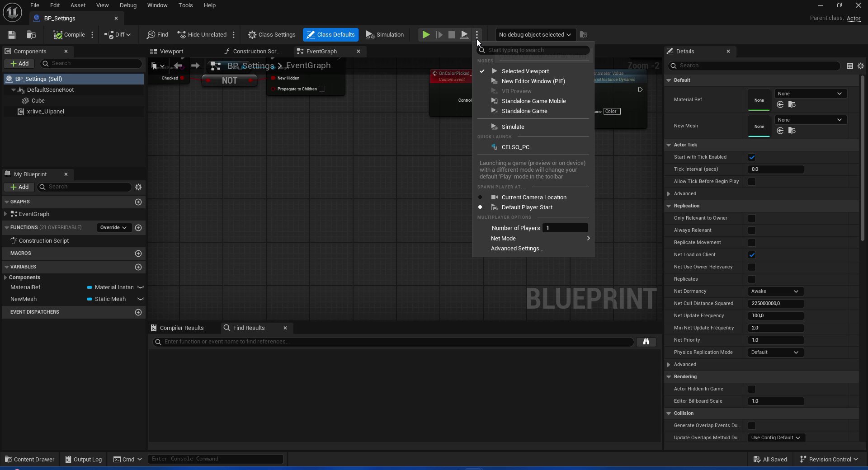
Task: Add a new macro with plus icon
Action: tap(138, 254)
